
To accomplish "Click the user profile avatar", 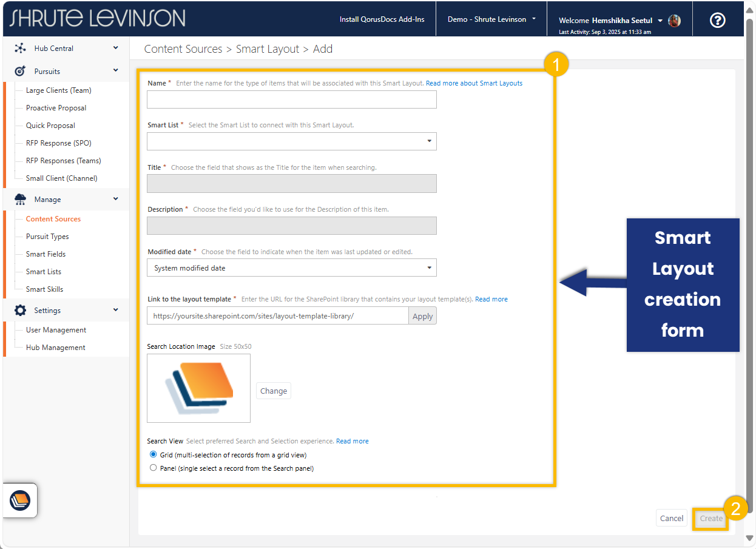I will 674,21.
